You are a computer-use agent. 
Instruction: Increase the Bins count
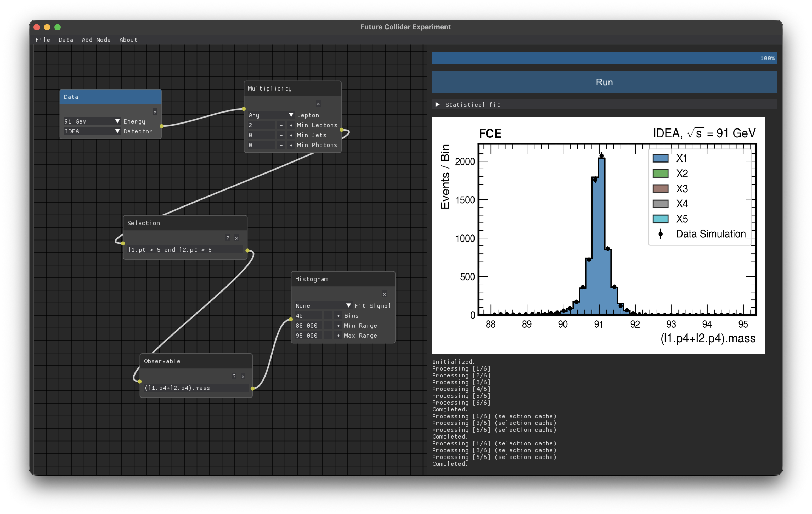click(x=338, y=316)
